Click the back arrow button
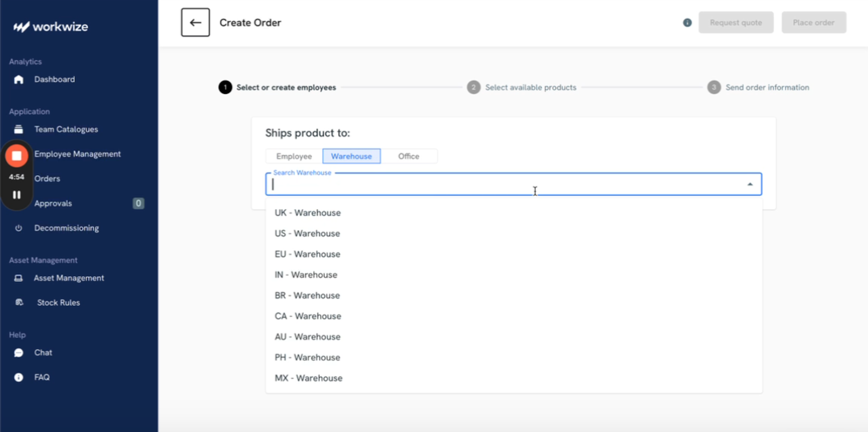The image size is (868, 432). [195, 23]
